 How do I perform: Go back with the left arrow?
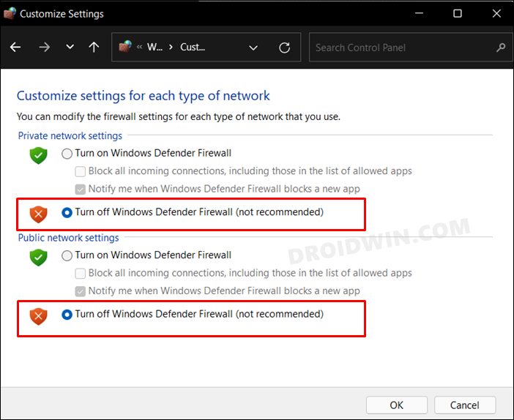(15, 47)
